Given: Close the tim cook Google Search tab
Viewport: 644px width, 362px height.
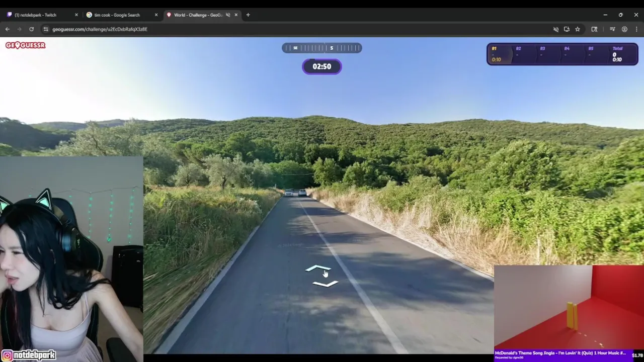Looking at the screenshot, I should click(x=156, y=15).
